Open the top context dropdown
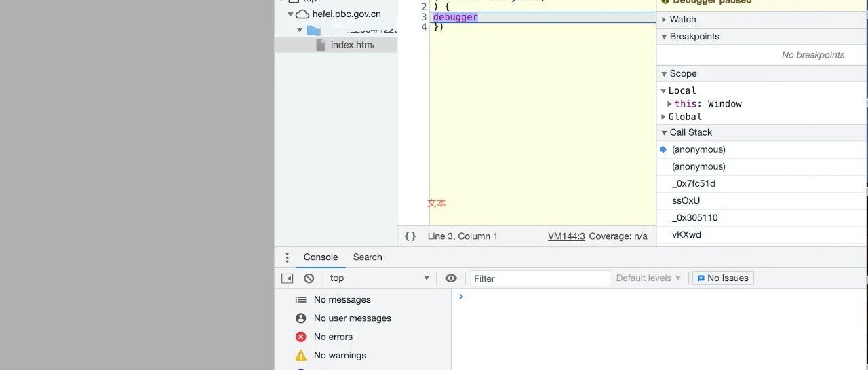The image size is (868, 370). pos(380,278)
